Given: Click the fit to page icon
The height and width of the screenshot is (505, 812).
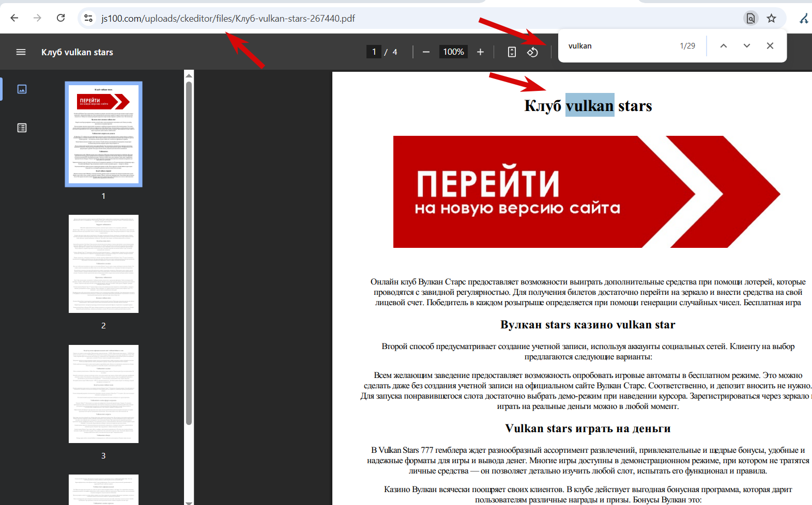Looking at the screenshot, I should coord(512,52).
